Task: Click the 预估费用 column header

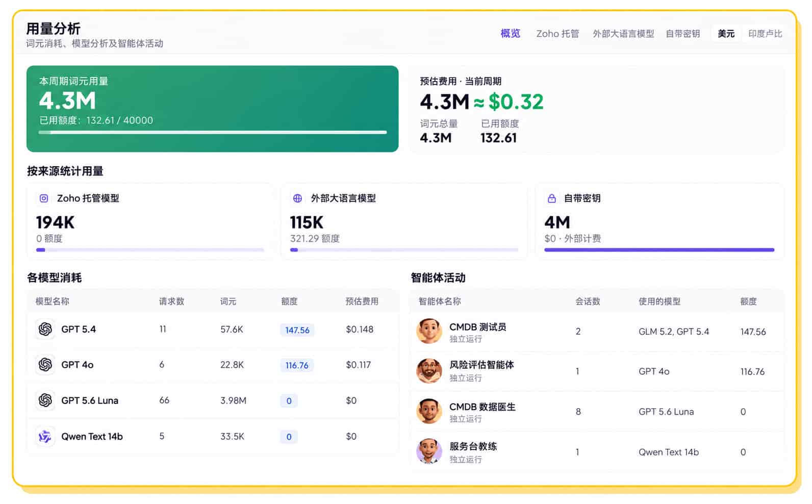Action: 362,301
